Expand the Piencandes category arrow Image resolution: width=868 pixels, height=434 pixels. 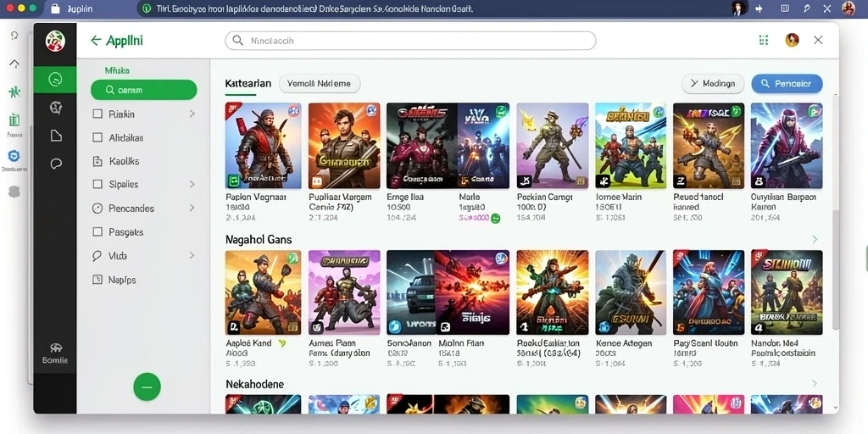192,209
